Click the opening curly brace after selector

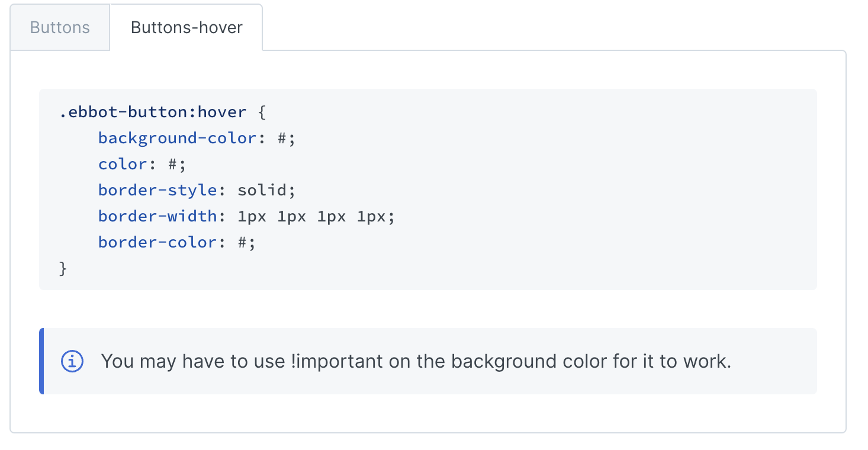262,112
